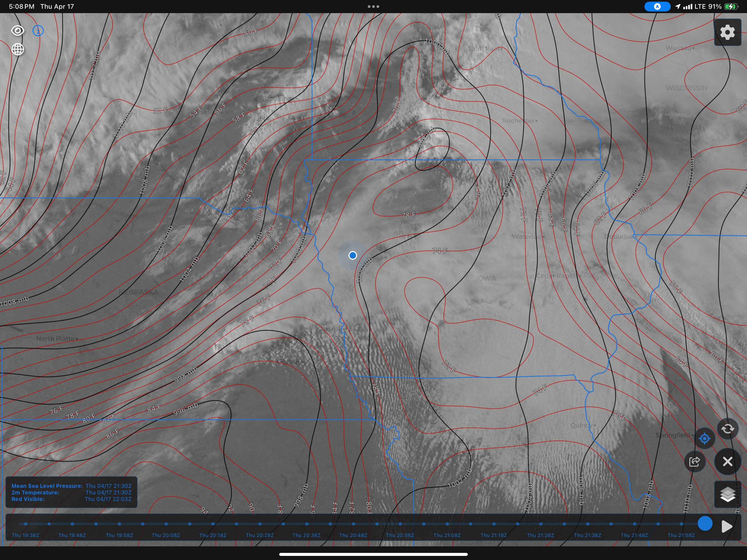Select the Thu 20:48Z timeline marker
This screenshot has height=560, width=747.
(353, 524)
